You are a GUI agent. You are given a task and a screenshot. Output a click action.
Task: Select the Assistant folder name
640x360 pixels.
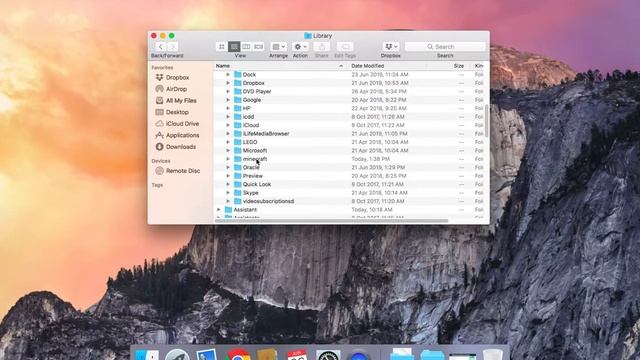245,210
